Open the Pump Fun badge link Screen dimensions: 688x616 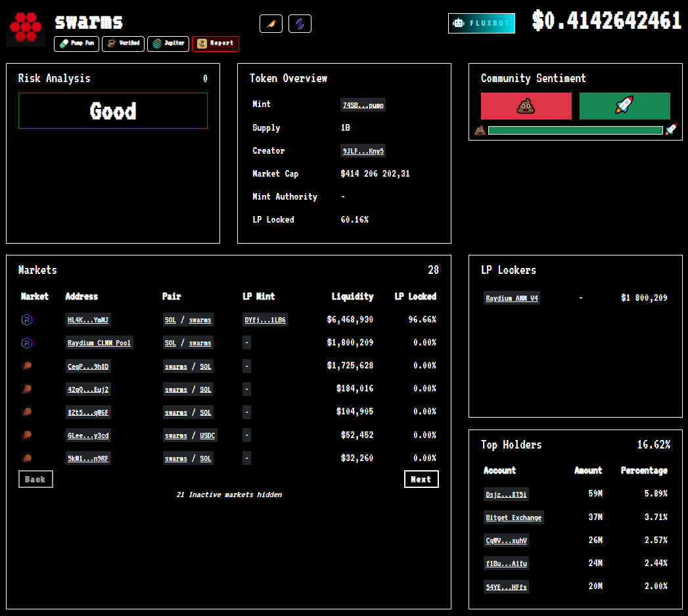[76, 43]
